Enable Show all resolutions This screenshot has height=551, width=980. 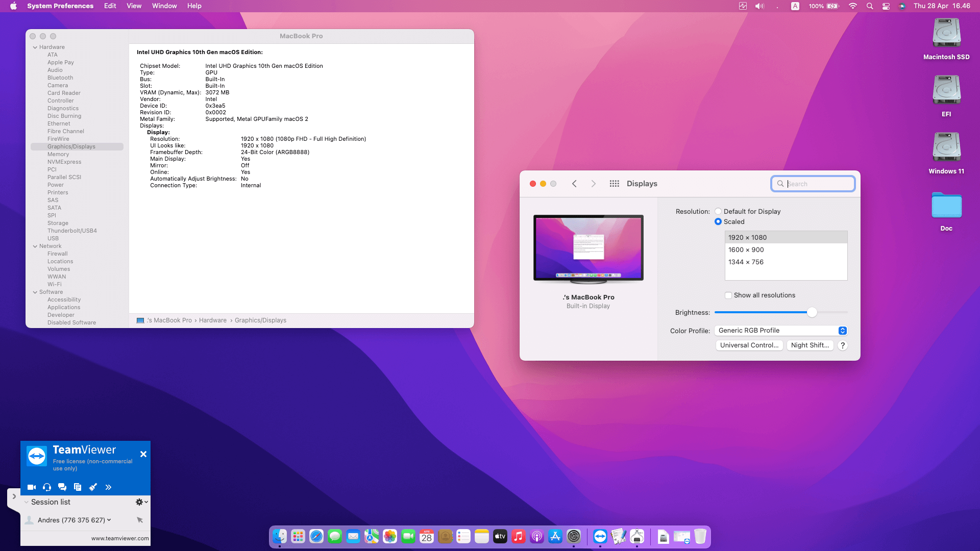[x=728, y=295]
